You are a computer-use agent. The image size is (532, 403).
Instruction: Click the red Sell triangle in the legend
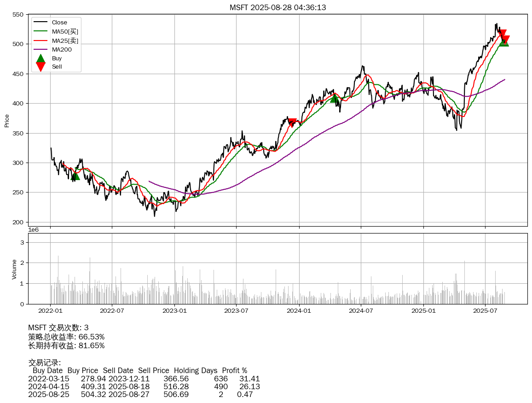(x=40, y=67)
